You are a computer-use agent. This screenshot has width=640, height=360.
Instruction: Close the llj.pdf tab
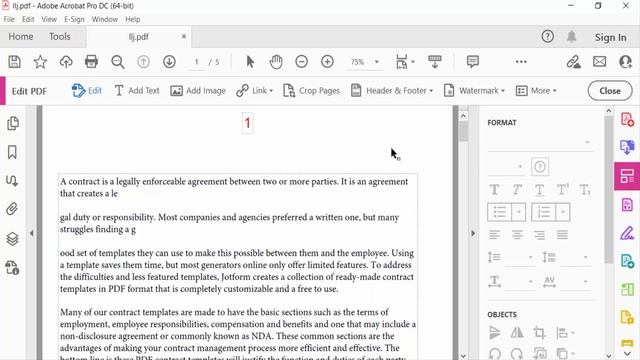[x=184, y=36]
